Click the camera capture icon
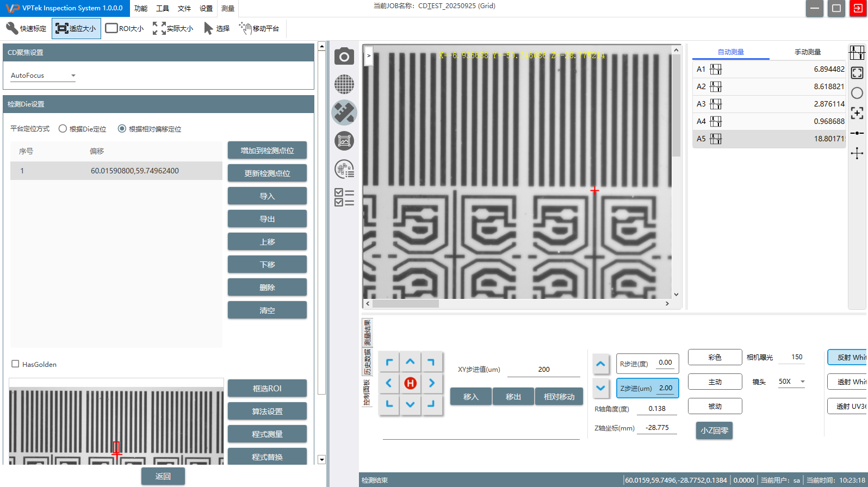The width and height of the screenshot is (868, 487). 344,57
